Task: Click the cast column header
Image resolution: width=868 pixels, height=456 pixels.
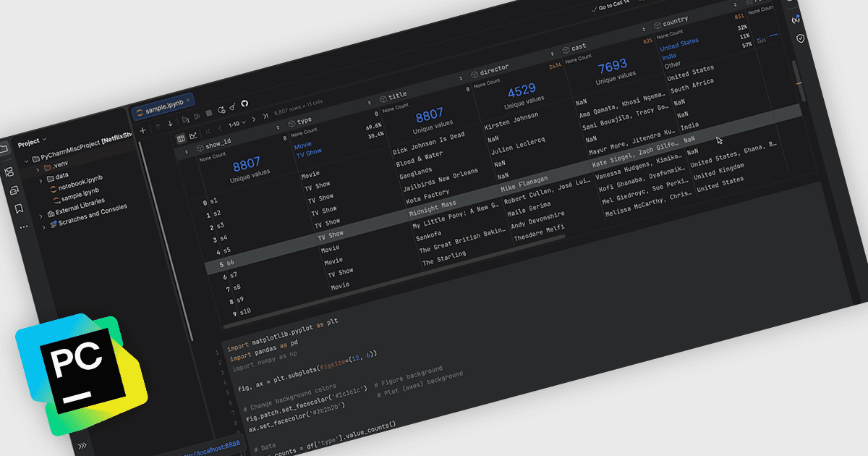Action: pyautogui.click(x=579, y=48)
